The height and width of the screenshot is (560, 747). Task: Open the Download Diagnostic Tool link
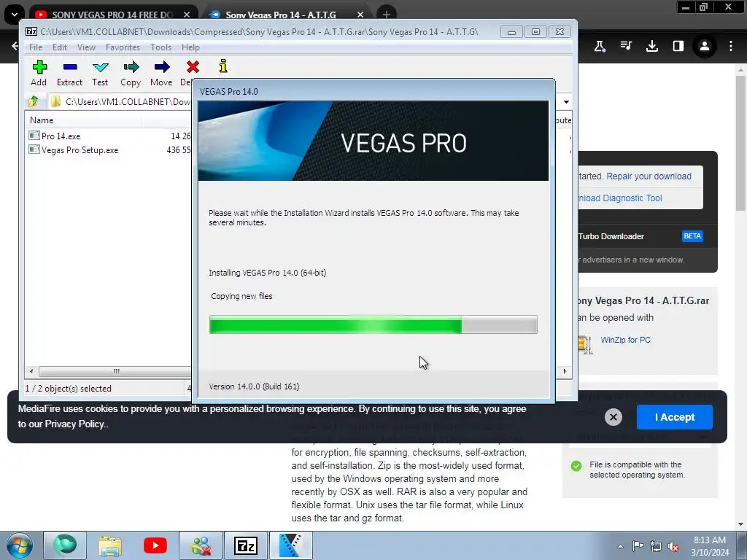pyautogui.click(x=620, y=198)
